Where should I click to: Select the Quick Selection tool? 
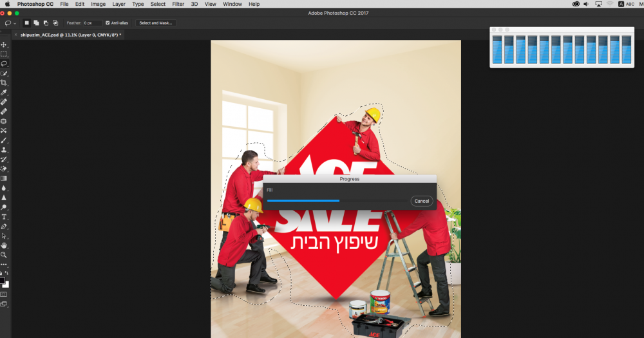pyautogui.click(x=4, y=73)
